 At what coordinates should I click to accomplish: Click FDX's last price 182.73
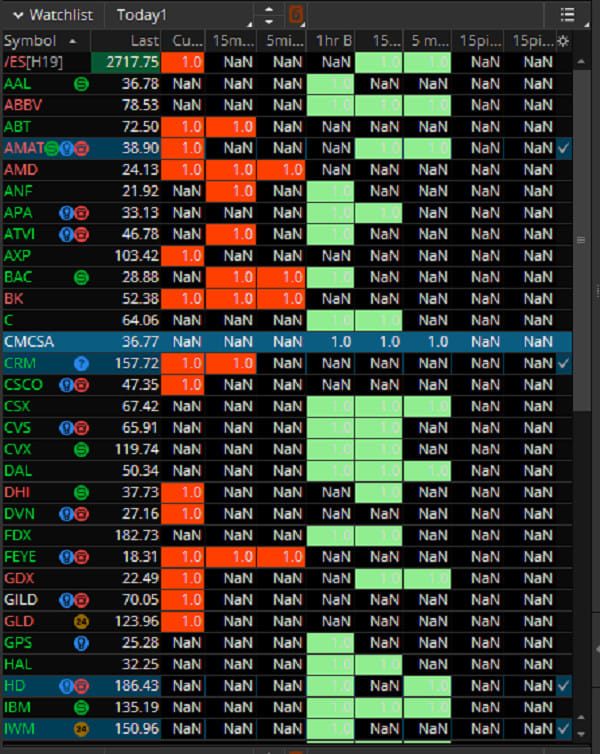pyautogui.click(x=137, y=535)
